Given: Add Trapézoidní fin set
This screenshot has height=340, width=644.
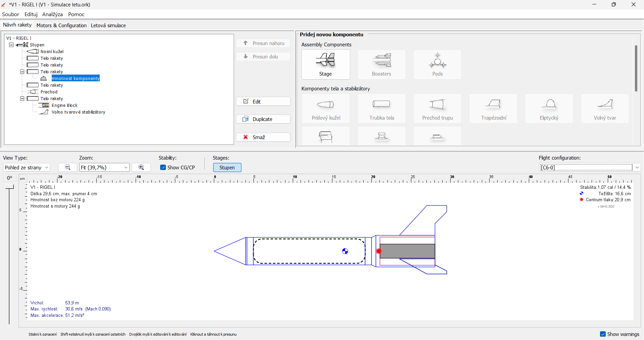Looking at the screenshot, I should 493,109.
